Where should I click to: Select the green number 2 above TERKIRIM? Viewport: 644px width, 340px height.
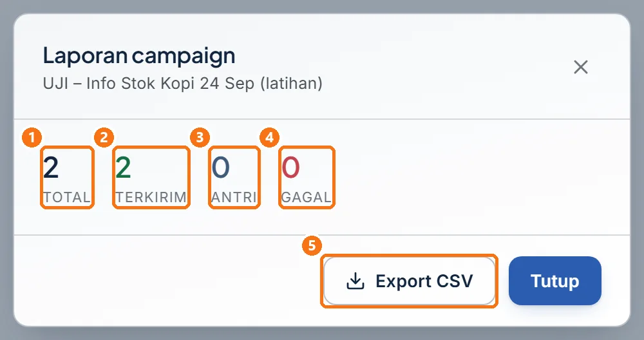click(123, 167)
